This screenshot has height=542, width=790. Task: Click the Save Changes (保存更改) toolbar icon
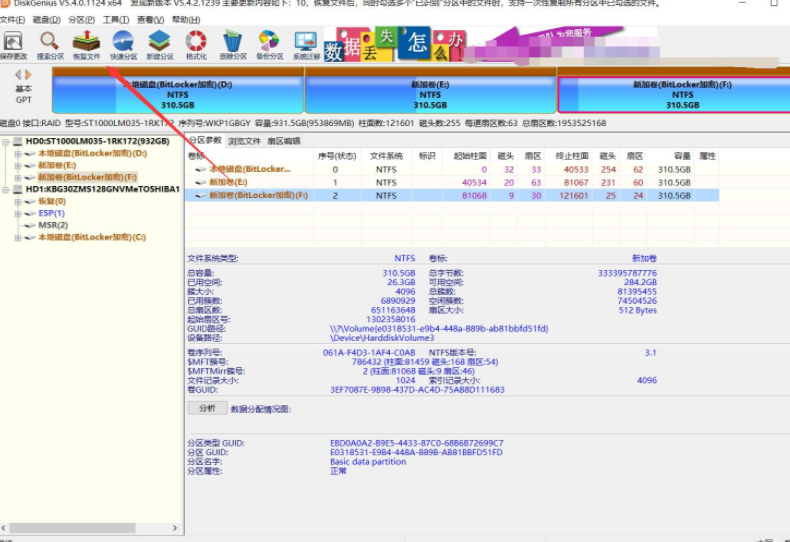coord(14,44)
